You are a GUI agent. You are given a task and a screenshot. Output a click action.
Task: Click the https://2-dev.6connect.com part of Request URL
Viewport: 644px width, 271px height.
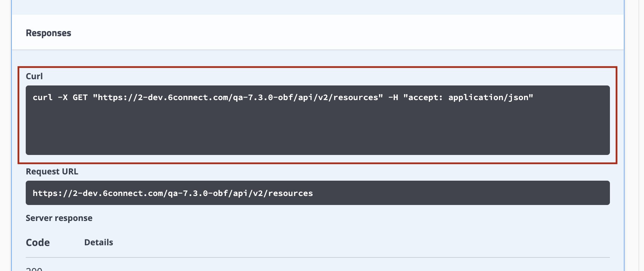pos(97,193)
